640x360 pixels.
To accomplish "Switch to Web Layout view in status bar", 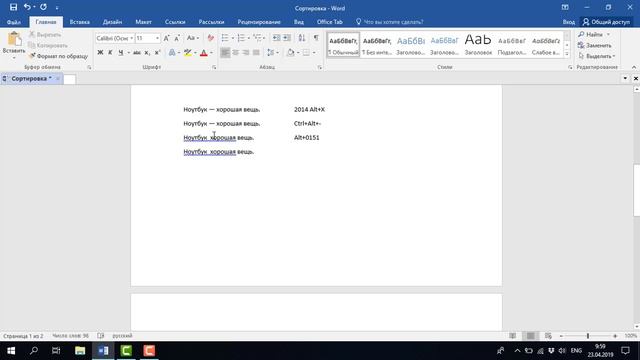I will [x=548, y=336].
